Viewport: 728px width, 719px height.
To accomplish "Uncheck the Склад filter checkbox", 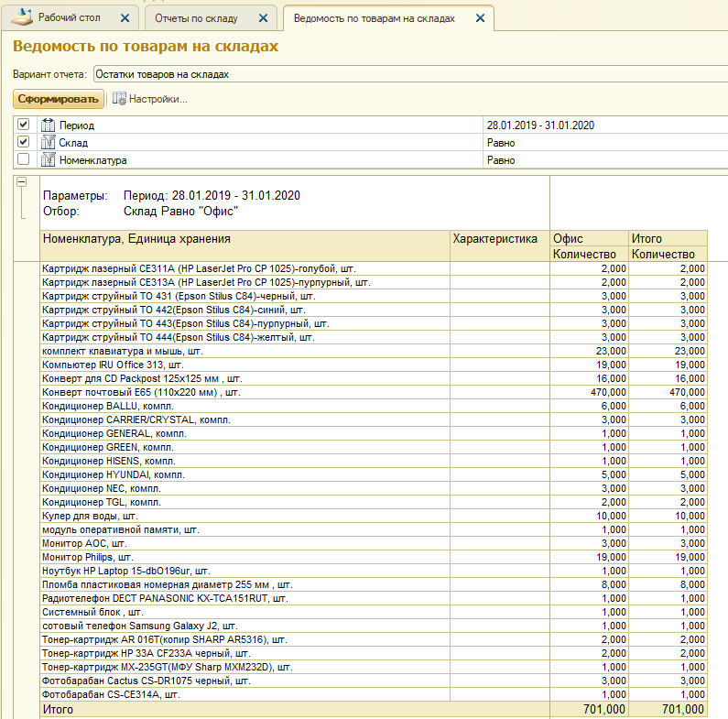I will click(x=23, y=141).
